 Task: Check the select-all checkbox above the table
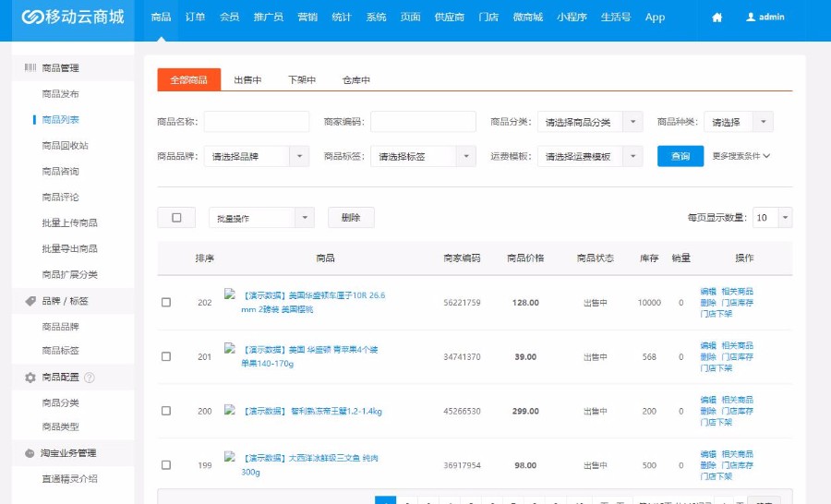tap(176, 218)
